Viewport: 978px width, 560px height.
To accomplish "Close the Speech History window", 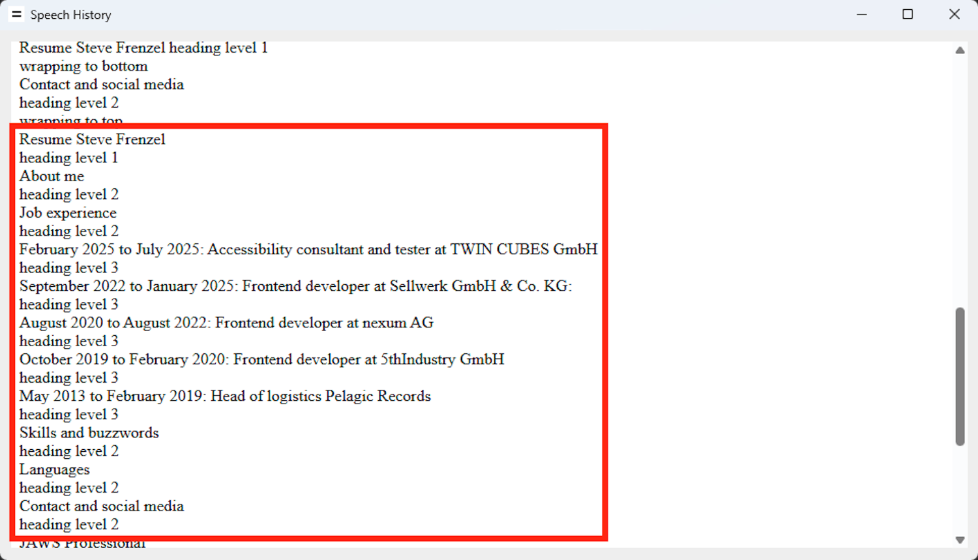I will point(954,14).
